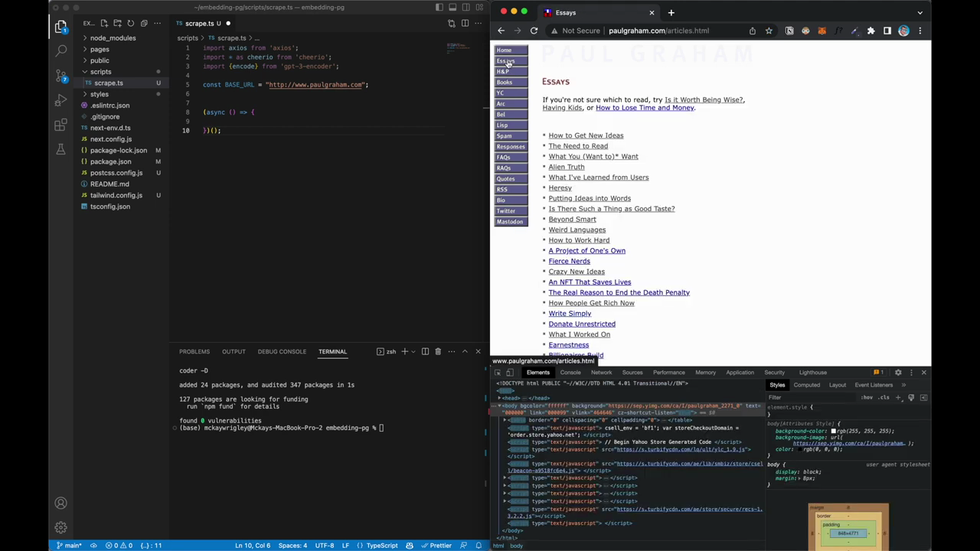Collapse the scripts folder

(100, 72)
